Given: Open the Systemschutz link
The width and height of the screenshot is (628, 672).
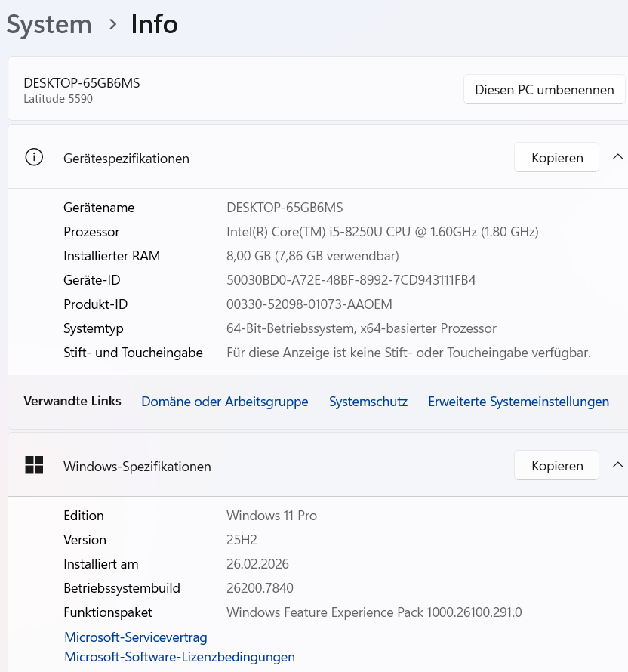Looking at the screenshot, I should tap(368, 402).
